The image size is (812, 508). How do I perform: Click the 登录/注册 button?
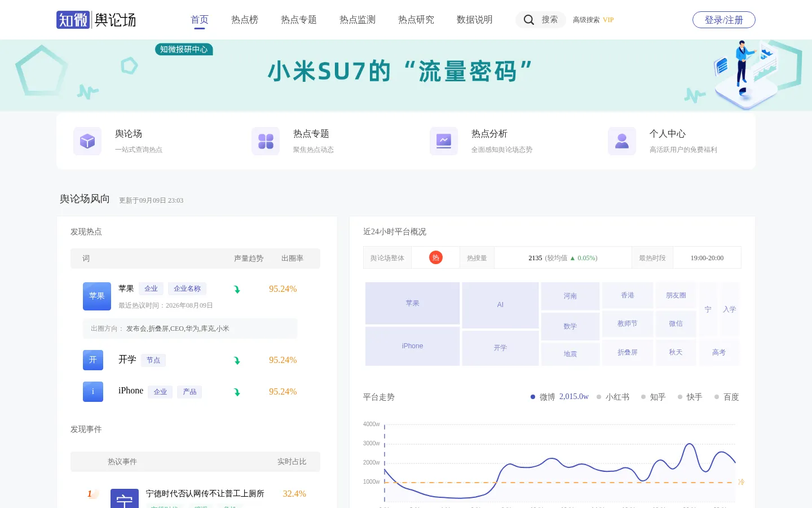coord(724,20)
